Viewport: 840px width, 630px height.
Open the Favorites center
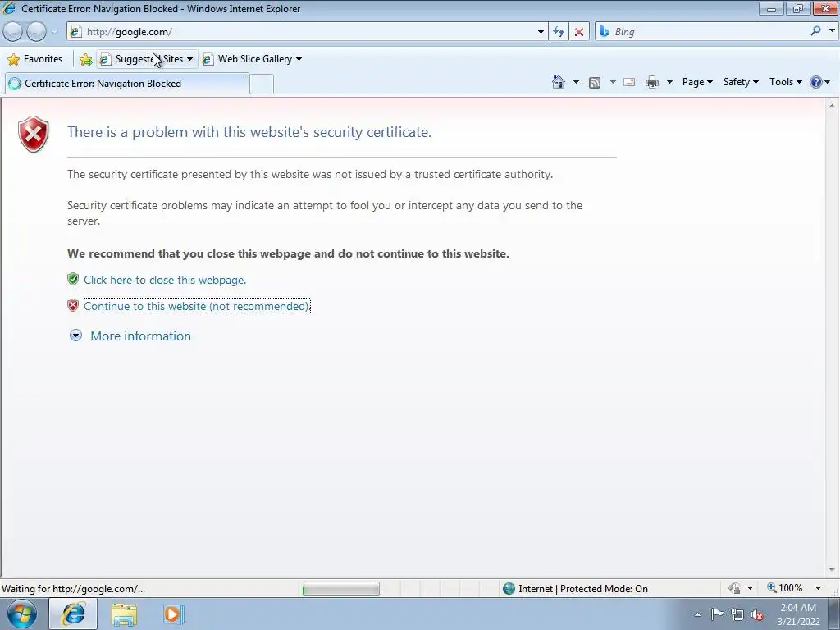pyautogui.click(x=35, y=59)
